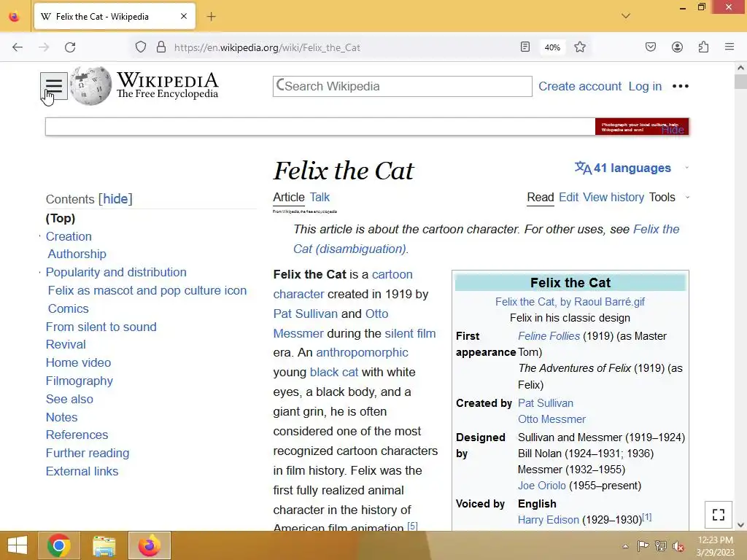Click the full-screen toggle icon at bottom right
The image size is (747, 560).
pos(719,515)
